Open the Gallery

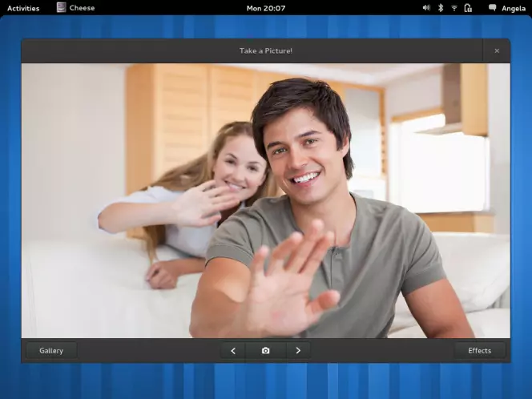[x=51, y=350]
